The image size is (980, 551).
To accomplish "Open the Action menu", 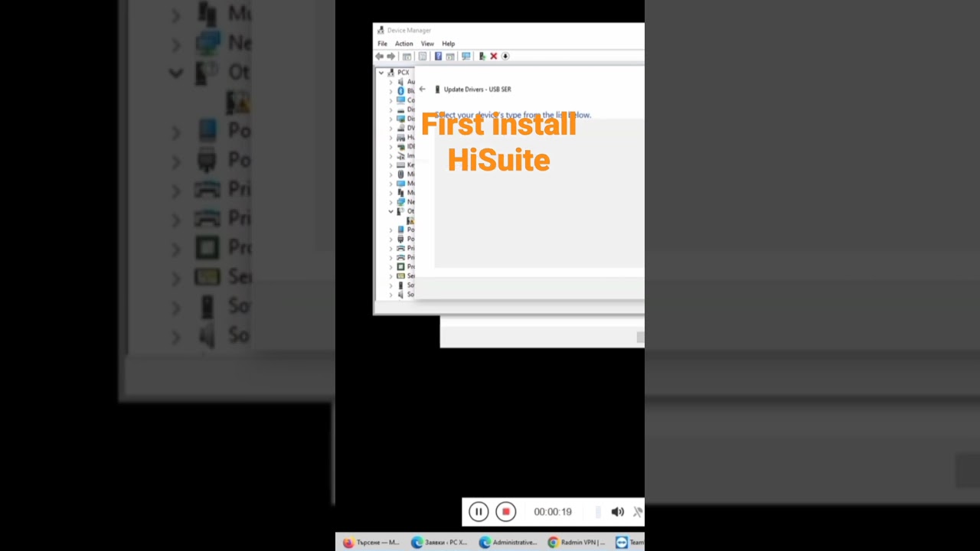I will point(403,44).
